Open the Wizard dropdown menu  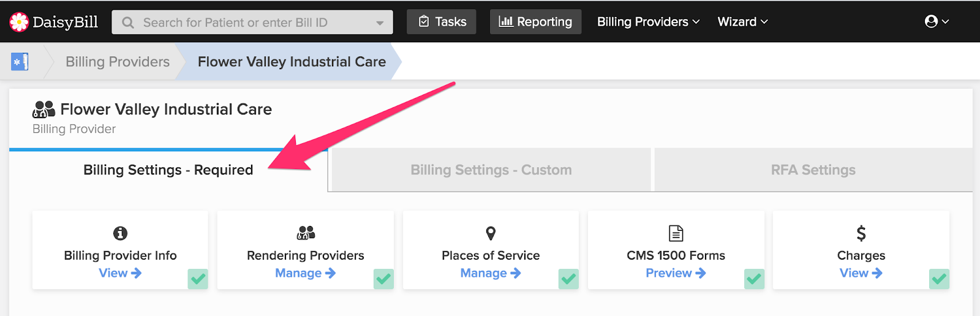742,22
